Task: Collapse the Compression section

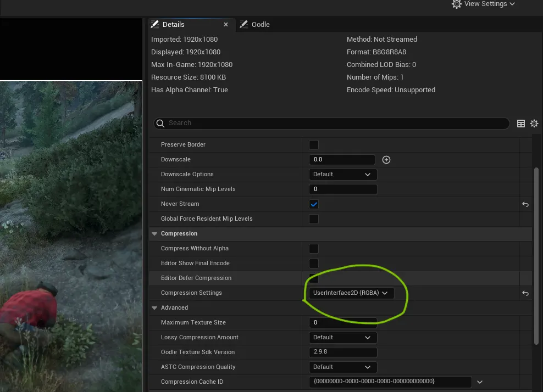Action: click(154, 234)
